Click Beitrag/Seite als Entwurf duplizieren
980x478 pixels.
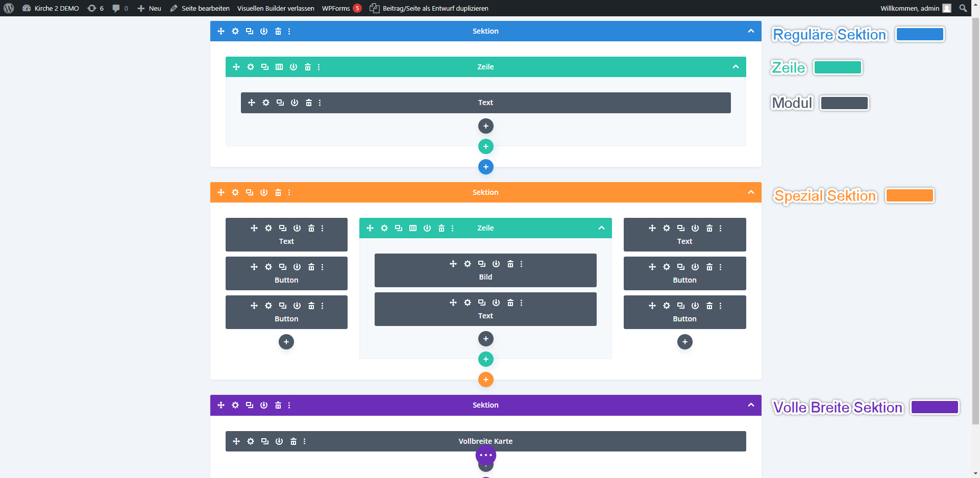(x=435, y=8)
